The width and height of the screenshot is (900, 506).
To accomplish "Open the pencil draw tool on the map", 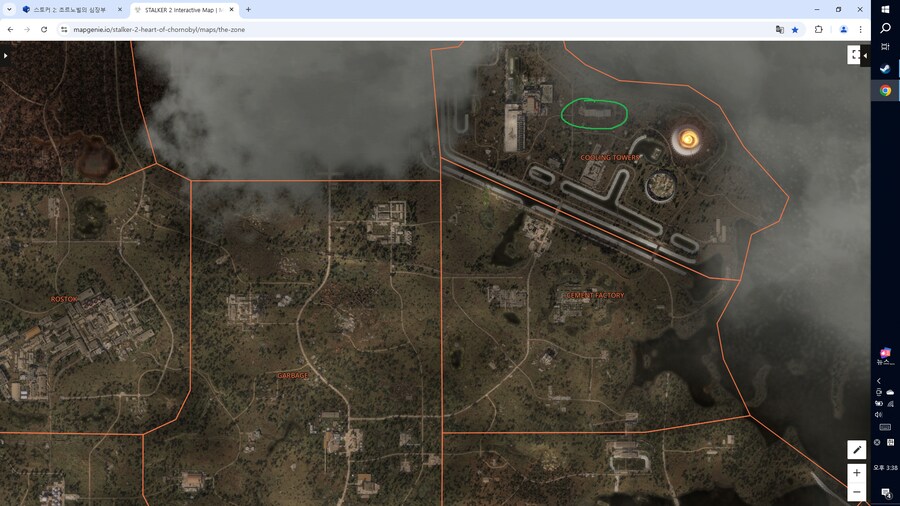I will point(856,450).
